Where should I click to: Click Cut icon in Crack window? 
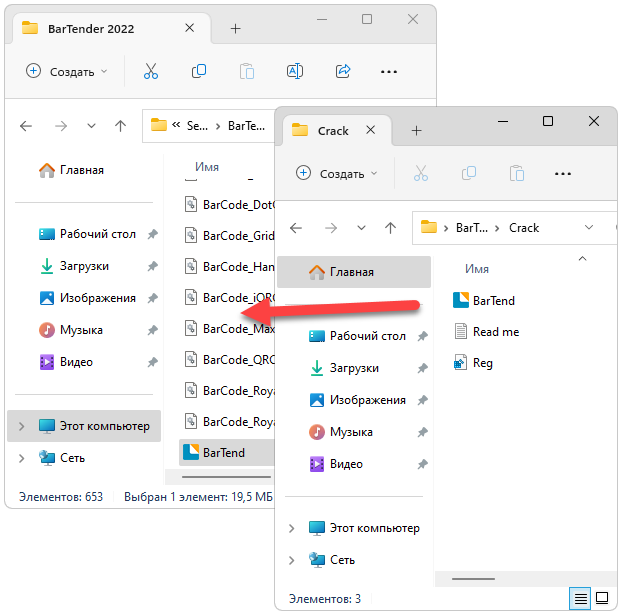(421, 173)
